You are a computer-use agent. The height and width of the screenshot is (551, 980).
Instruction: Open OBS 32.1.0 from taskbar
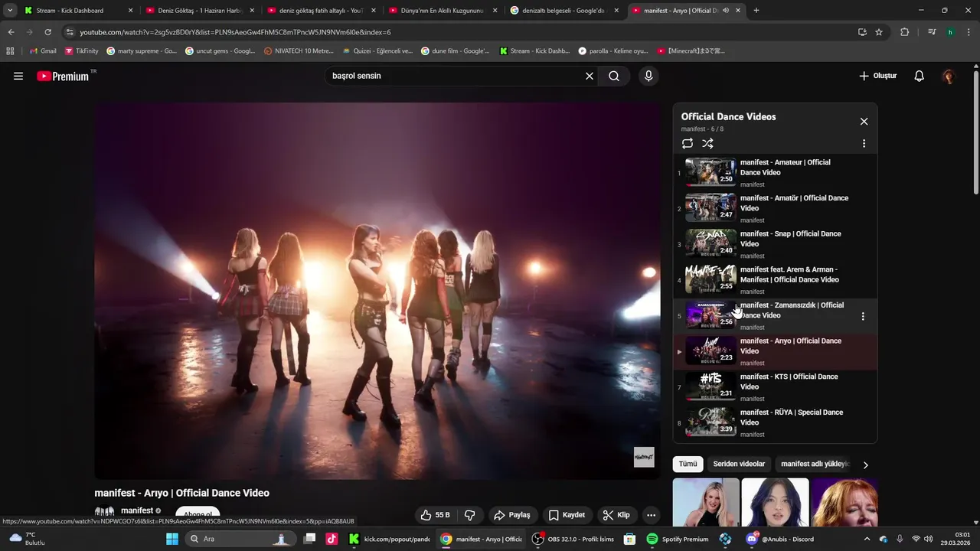[x=573, y=539]
